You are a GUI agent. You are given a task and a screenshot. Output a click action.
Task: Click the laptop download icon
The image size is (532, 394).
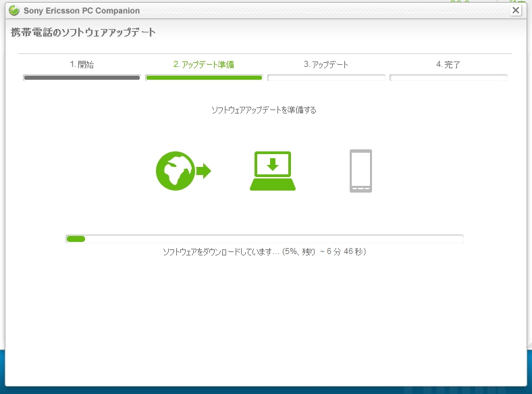[x=273, y=171]
